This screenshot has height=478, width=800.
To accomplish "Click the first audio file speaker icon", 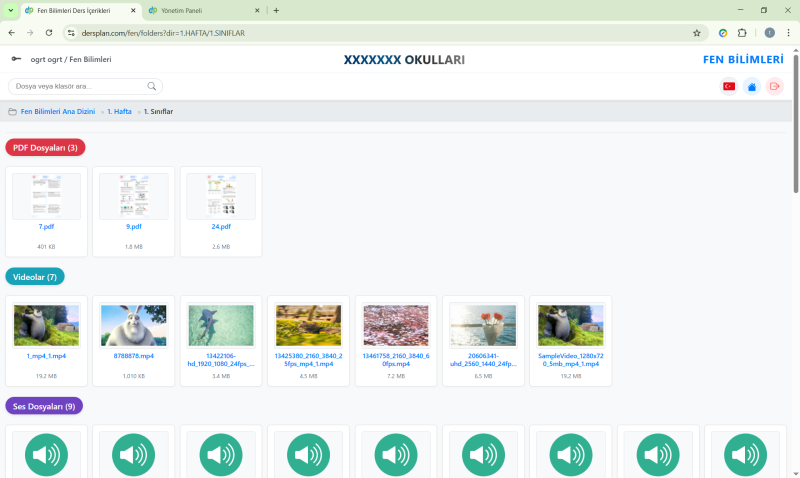I will click(47, 455).
